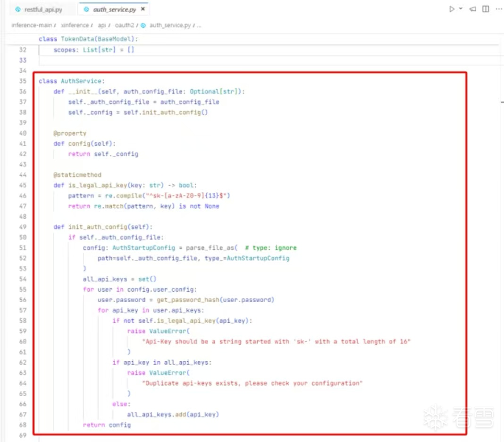The image size is (504, 442).
Task: Click the line 49 gutter number
Action: point(23,227)
